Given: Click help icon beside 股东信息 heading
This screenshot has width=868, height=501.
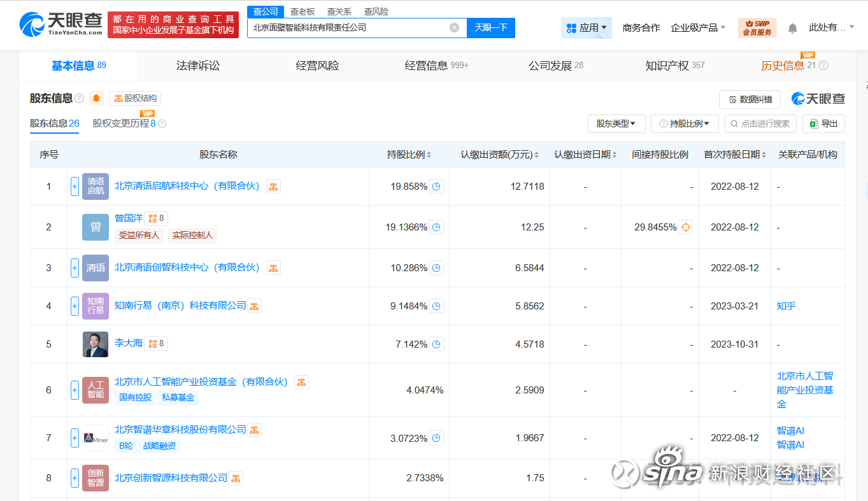Looking at the screenshot, I should (x=79, y=98).
